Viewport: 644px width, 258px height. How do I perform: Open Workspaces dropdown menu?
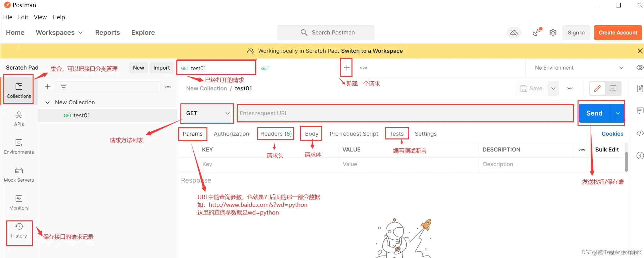(x=59, y=33)
